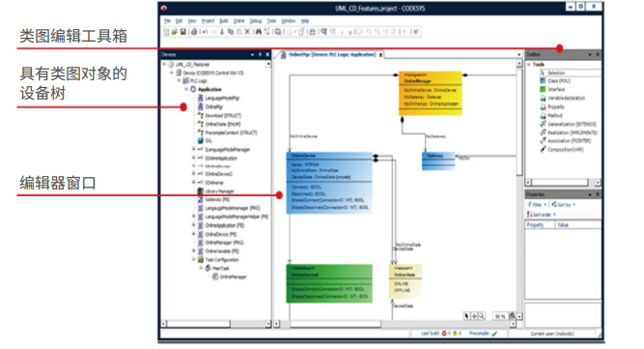Select the Composition (VAR) tool

pyautogui.click(x=561, y=150)
